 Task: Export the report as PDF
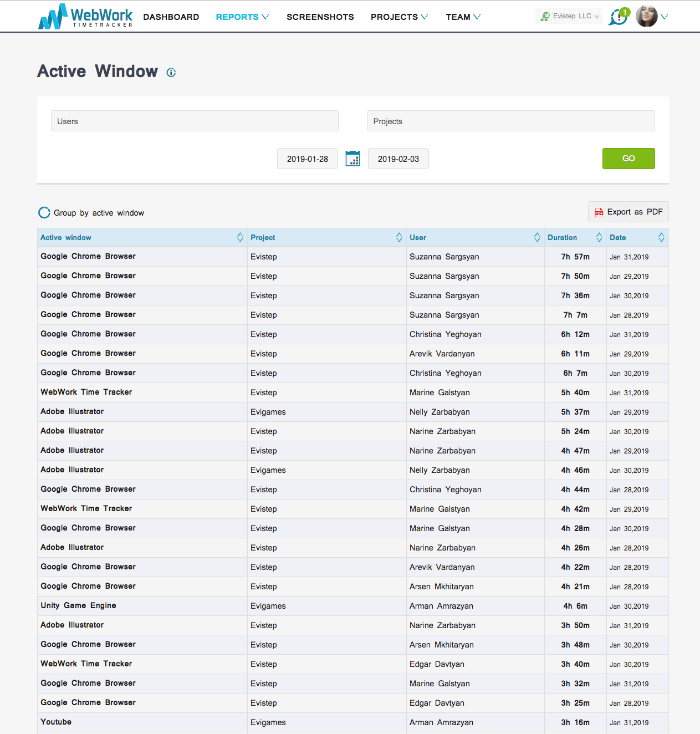tap(629, 212)
